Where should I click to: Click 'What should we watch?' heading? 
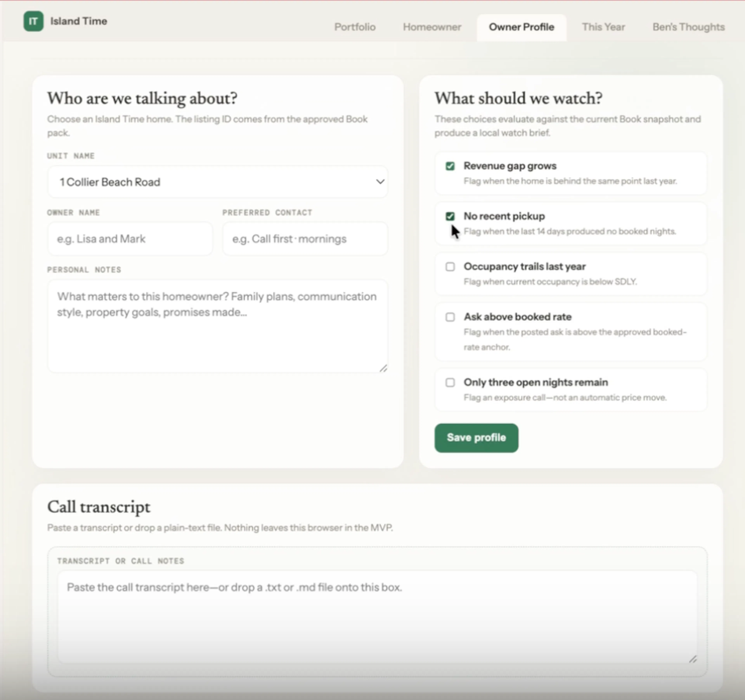click(x=518, y=98)
